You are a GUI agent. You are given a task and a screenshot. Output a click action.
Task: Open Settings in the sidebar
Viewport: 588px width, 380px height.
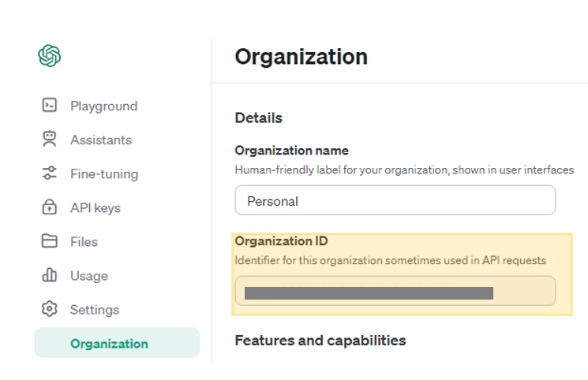[x=95, y=310]
